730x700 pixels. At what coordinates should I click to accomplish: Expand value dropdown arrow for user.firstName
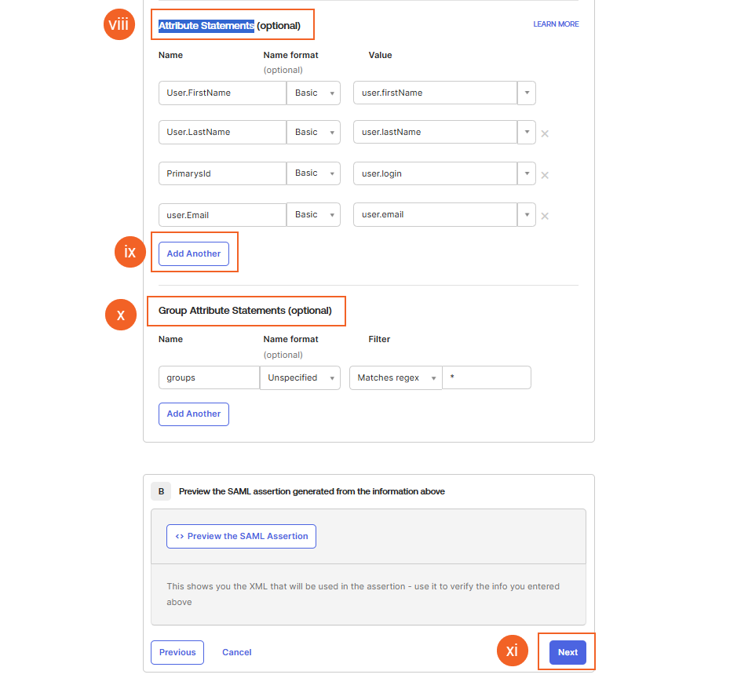pyautogui.click(x=527, y=93)
